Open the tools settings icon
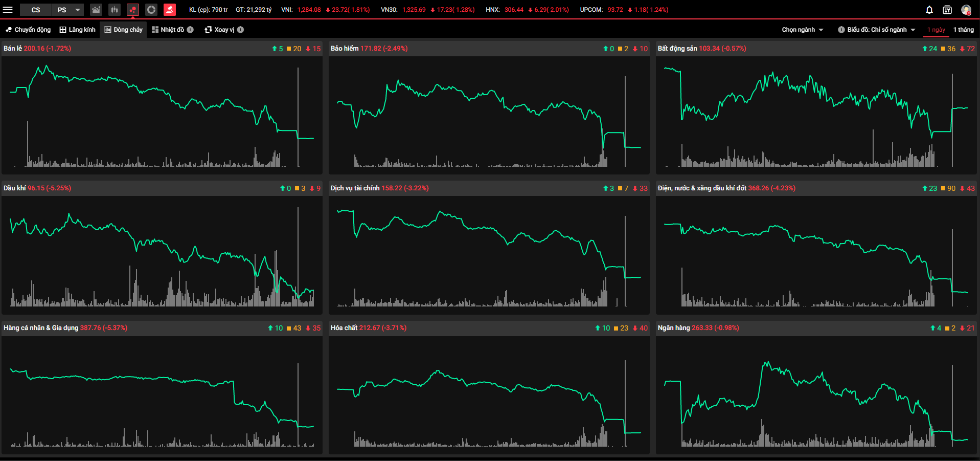The height and width of the screenshot is (461, 980). point(947,10)
